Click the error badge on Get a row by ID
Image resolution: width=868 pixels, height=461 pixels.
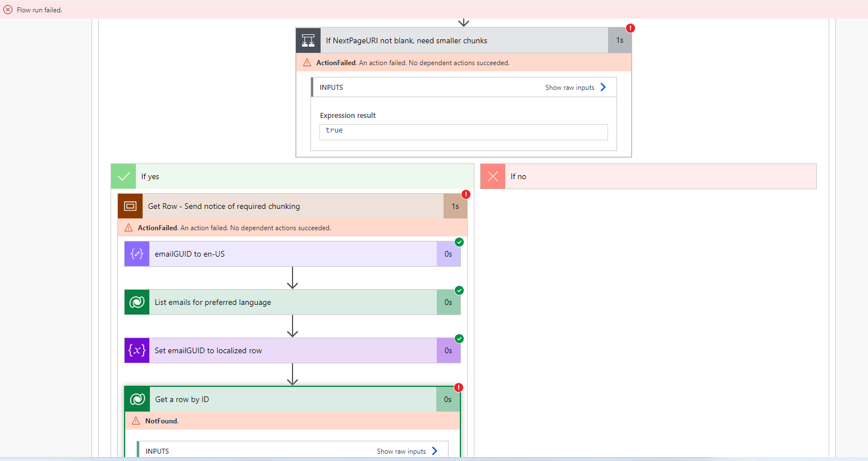458,387
